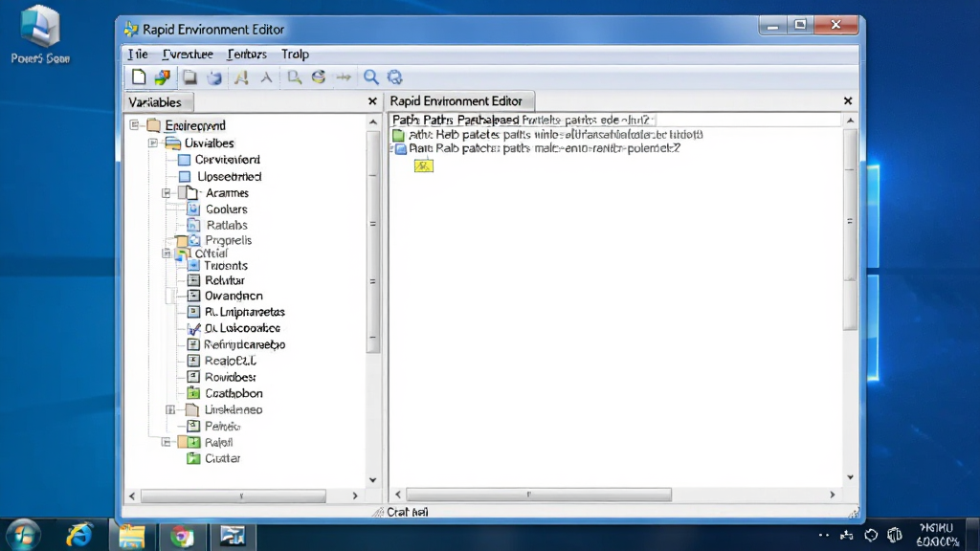Open the desktop shortcut icon at top-left

point(40,34)
